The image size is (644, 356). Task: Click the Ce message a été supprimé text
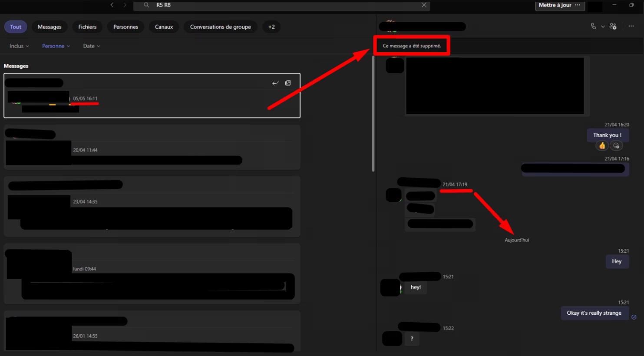pos(412,46)
